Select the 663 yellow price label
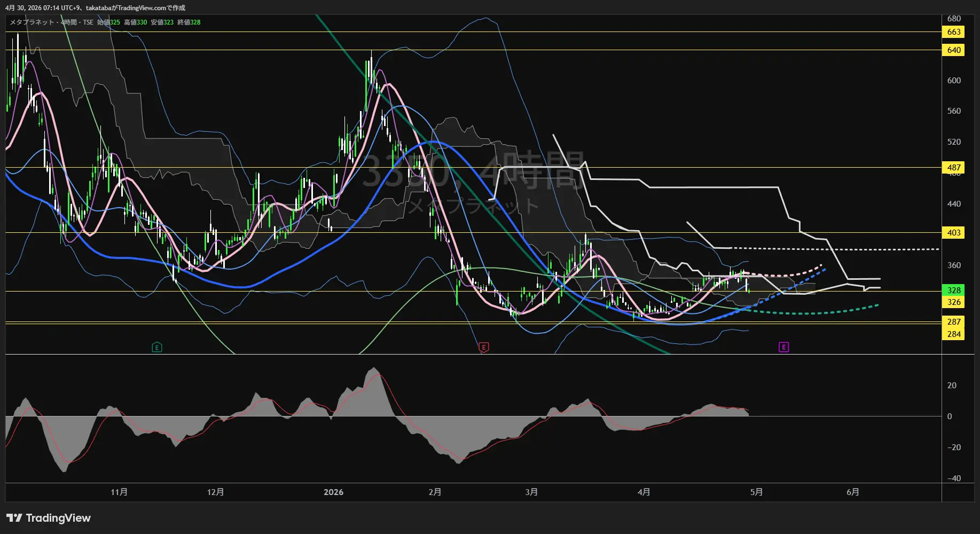Screen dimensions: 980x534 953,32
